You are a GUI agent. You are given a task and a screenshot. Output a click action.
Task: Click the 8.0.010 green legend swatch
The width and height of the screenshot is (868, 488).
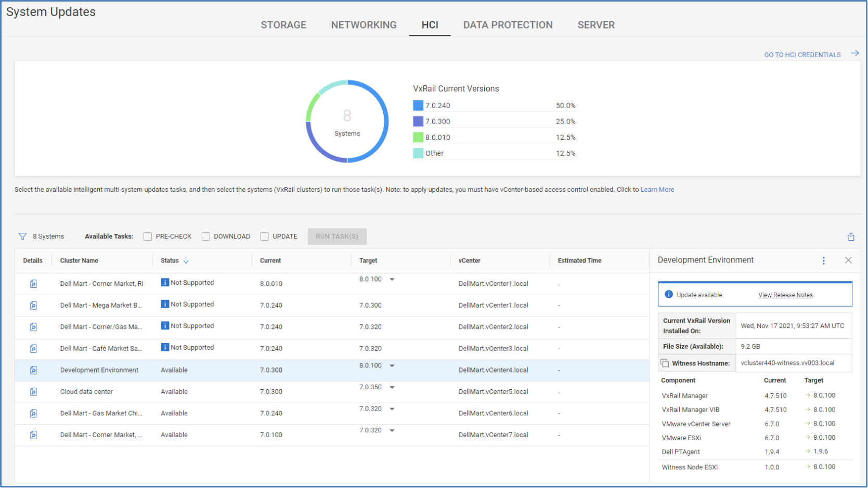point(418,137)
